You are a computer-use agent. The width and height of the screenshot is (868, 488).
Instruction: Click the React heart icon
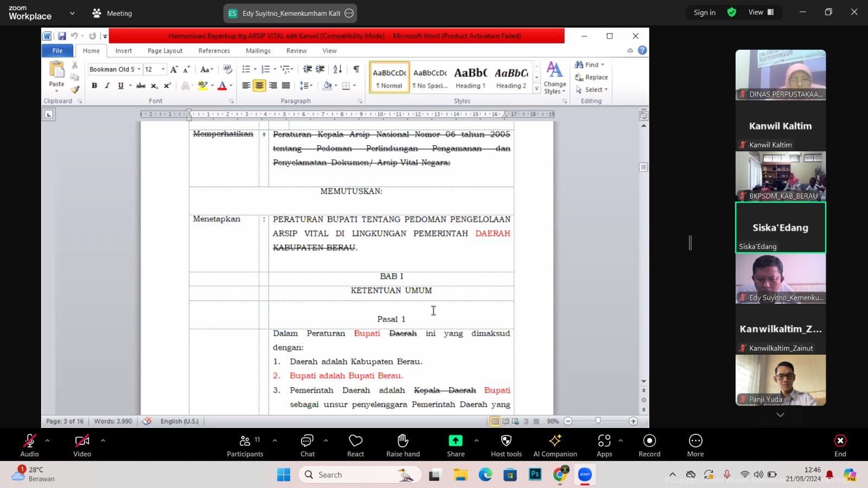tap(355, 441)
